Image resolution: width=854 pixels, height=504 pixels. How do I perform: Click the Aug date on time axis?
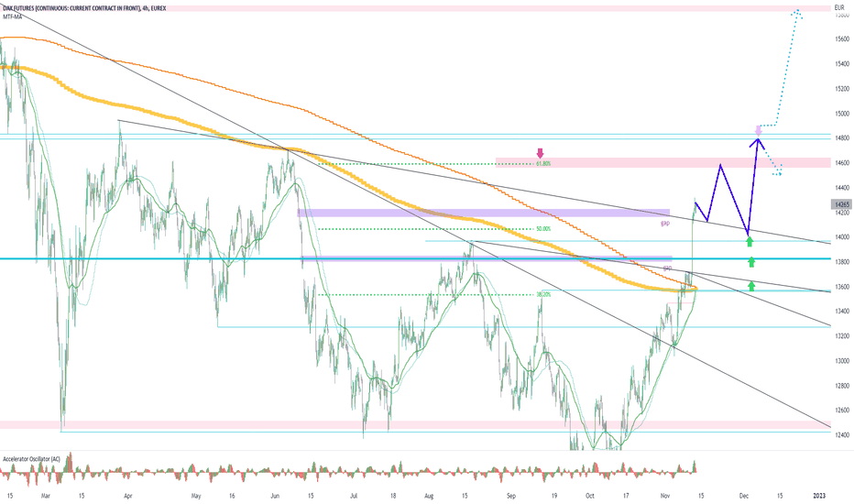pos(429,496)
